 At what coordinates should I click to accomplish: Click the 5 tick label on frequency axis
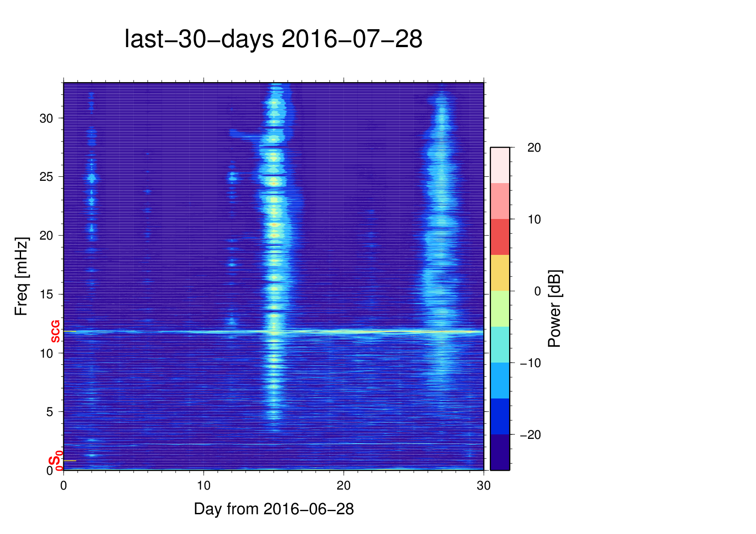(49, 412)
